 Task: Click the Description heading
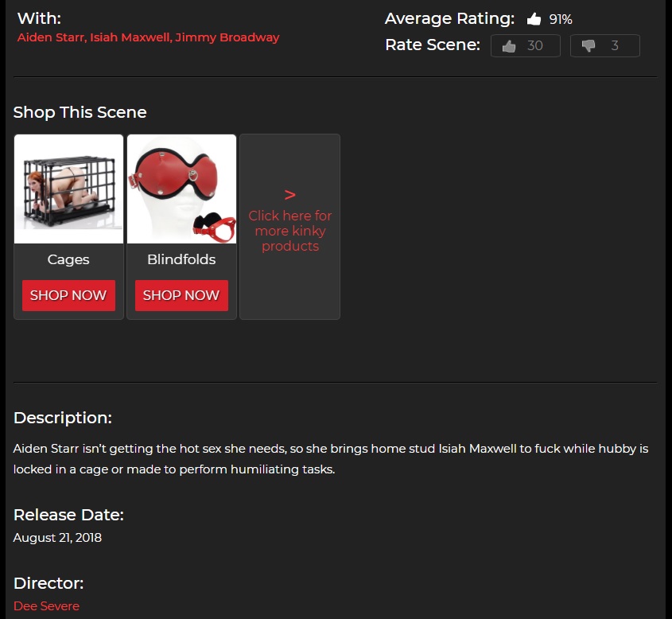click(x=63, y=418)
